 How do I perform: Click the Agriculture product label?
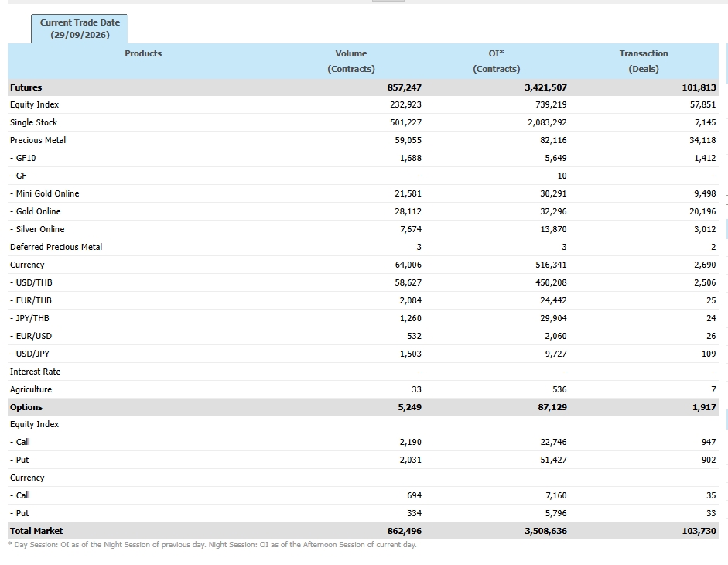pos(31,389)
